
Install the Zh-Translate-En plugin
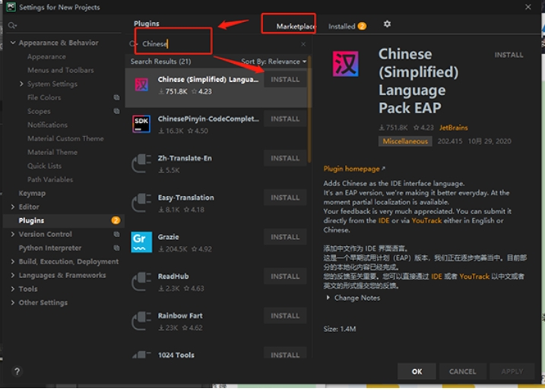point(285,158)
